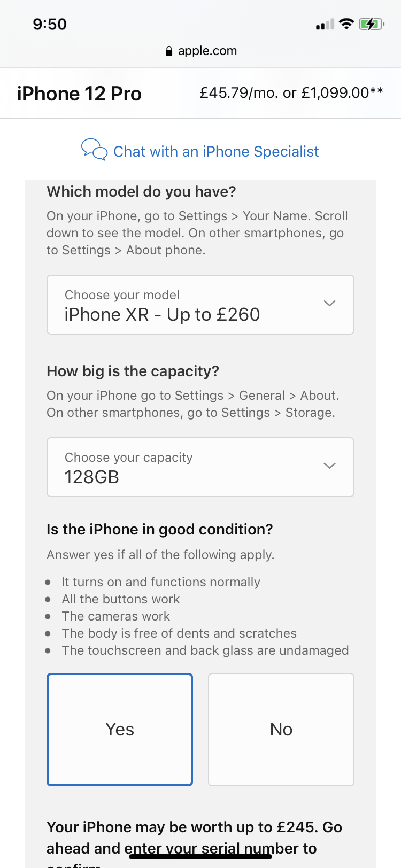Select No for good condition
This screenshot has width=401, height=868.
click(281, 729)
